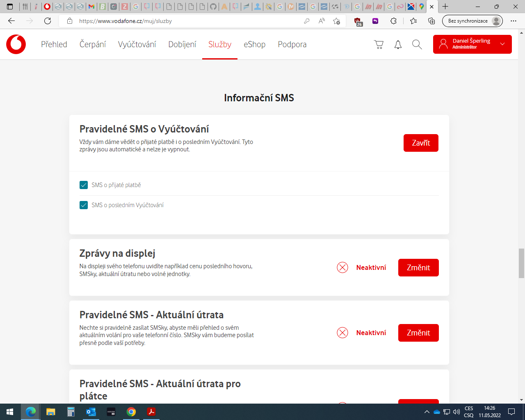Click the browser refresh icon

coord(48,21)
